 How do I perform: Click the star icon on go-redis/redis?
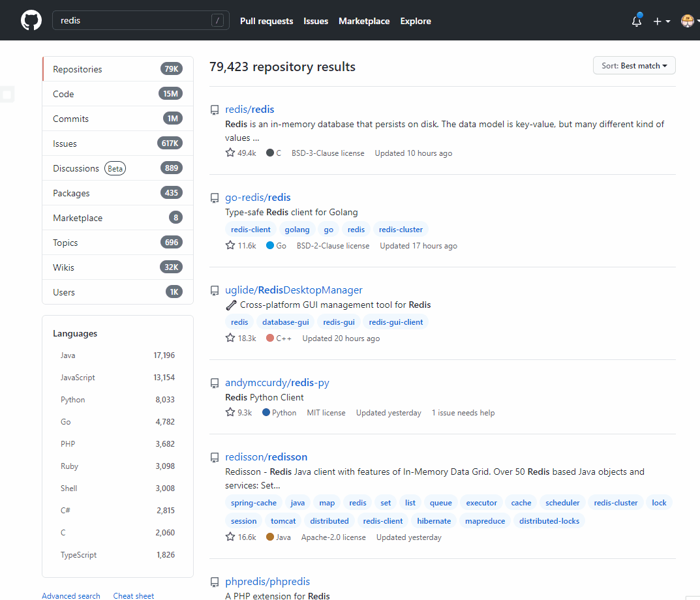click(230, 245)
